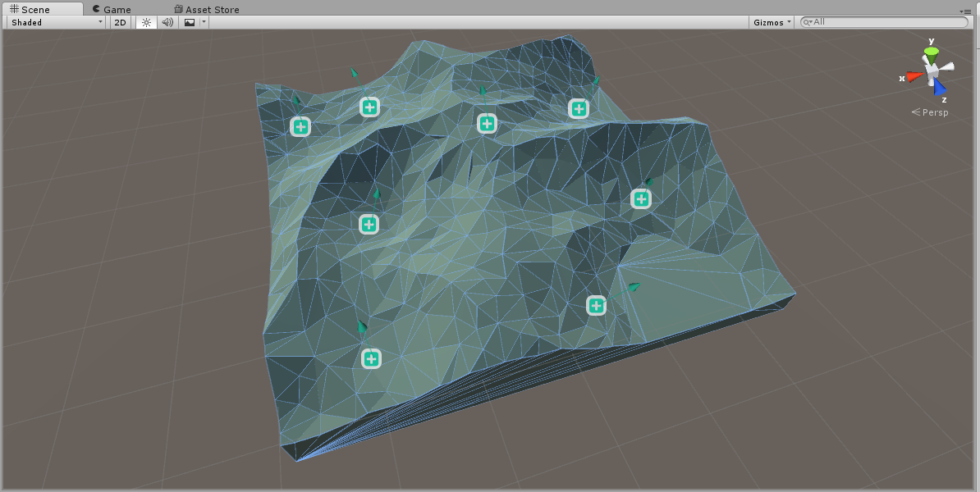
Task: Select the plus marker at terrain's far left
Action: (300, 126)
